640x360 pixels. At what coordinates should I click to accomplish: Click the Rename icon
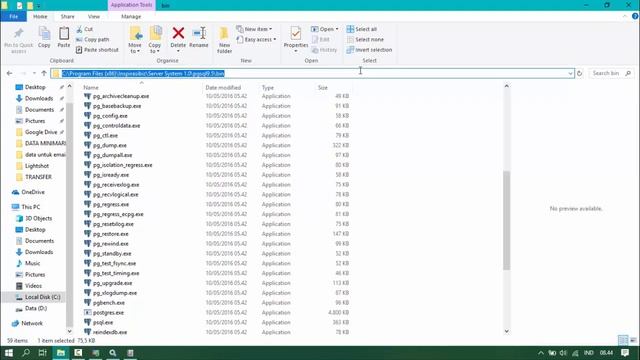coord(199,33)
